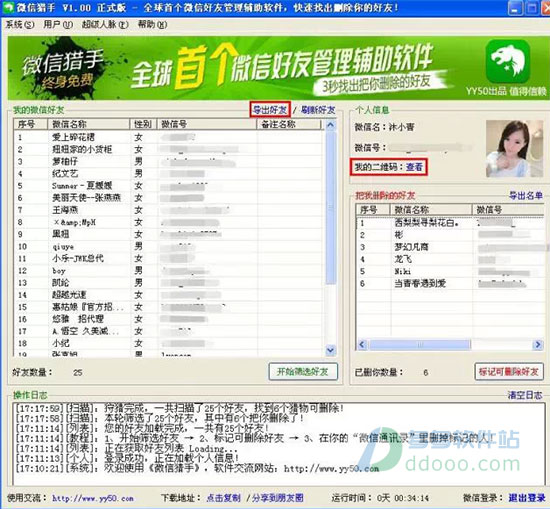This screenshot has height=509, width=550.
Task: Click the 退出登录 link
Action: [x=527, y=498]
